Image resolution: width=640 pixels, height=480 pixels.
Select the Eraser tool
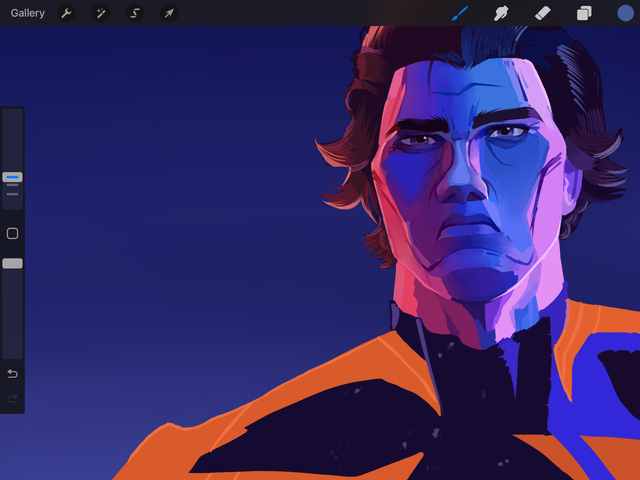543,13
